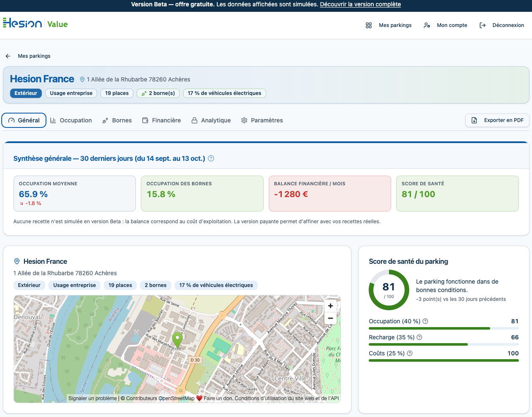Click the green parking marker on map
This screenshot has height=417, width=532.
pyautogui.click(x=178, y=340)
